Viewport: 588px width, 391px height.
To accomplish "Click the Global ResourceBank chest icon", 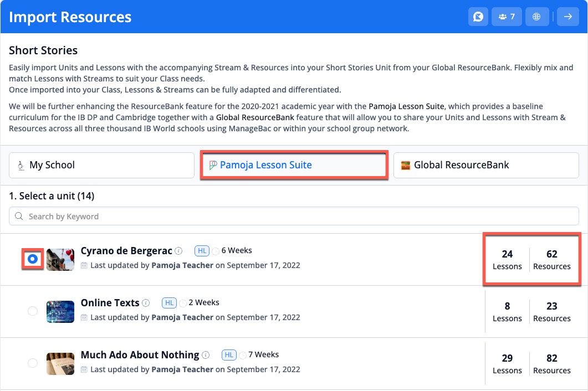I will click(x=405, y=166).
